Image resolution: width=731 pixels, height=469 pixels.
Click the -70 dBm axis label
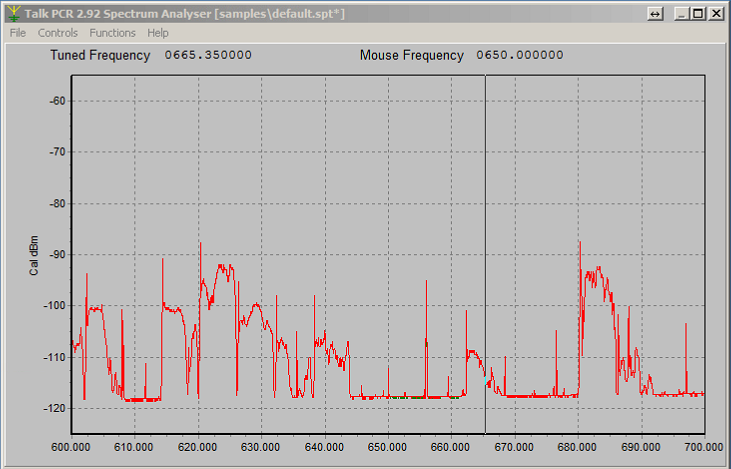pyautogui.click(x=57, y=152)
